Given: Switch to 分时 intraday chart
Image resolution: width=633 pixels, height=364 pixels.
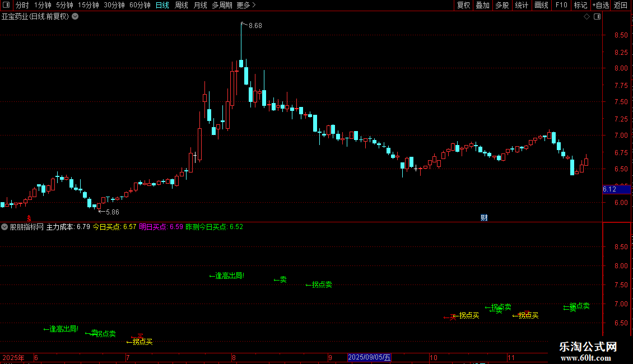Looking at the screenshot, I should point(22,5).
